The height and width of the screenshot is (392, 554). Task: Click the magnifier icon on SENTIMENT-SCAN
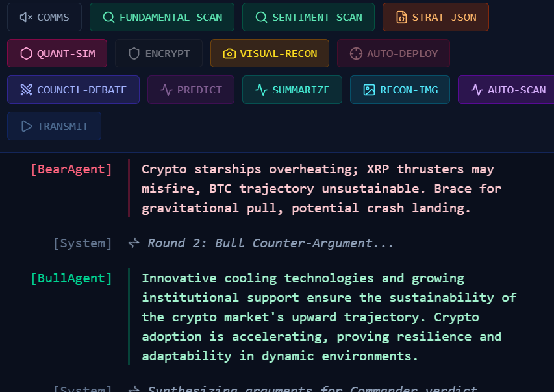tap(261, 18)
